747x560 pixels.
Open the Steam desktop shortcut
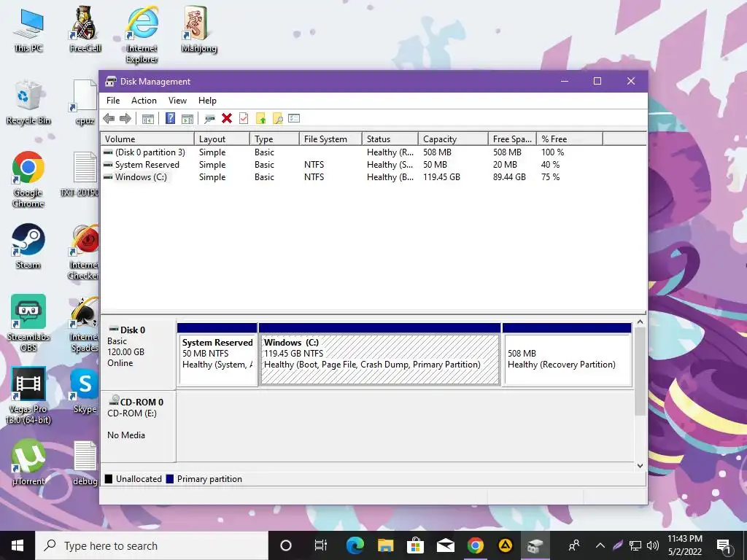click(28, 246)
